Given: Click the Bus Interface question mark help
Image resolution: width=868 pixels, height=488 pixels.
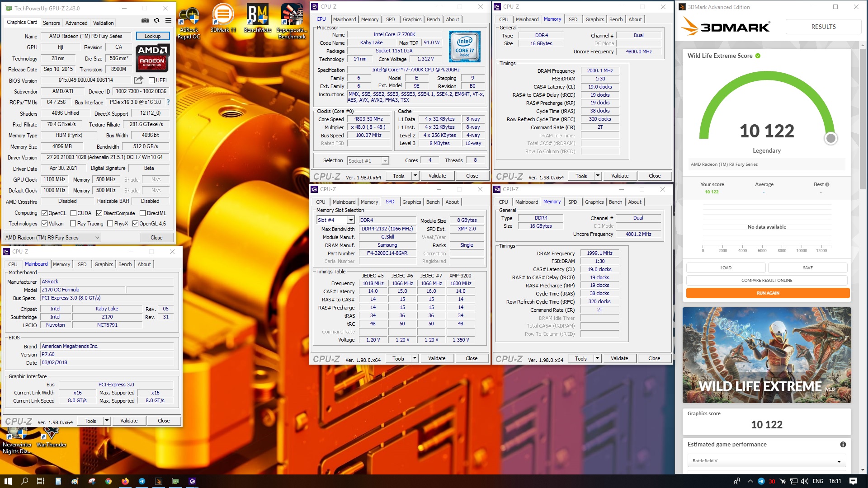Looking at the screenshot, I should (x=168, y=102).
